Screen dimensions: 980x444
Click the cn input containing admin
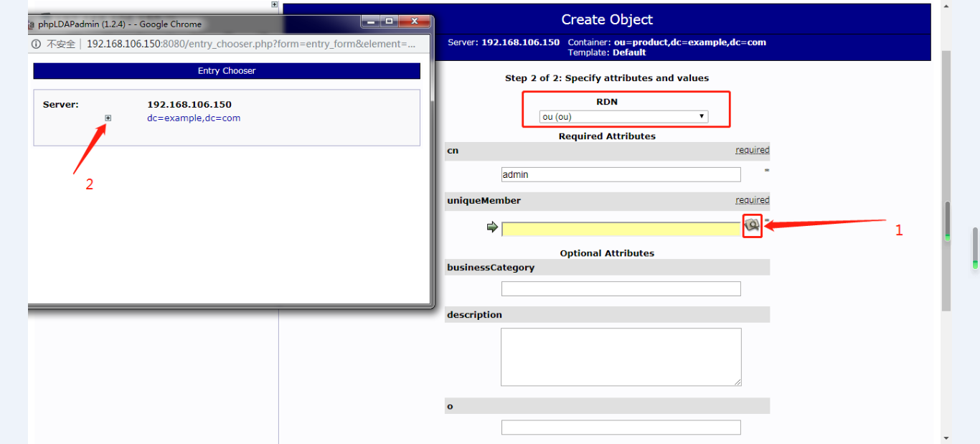tap(621, 174)
